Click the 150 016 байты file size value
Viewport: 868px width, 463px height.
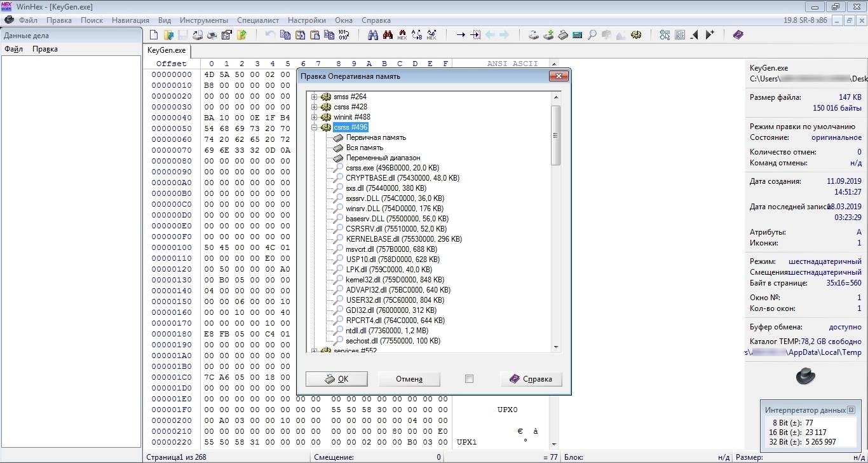click(837, 108)
